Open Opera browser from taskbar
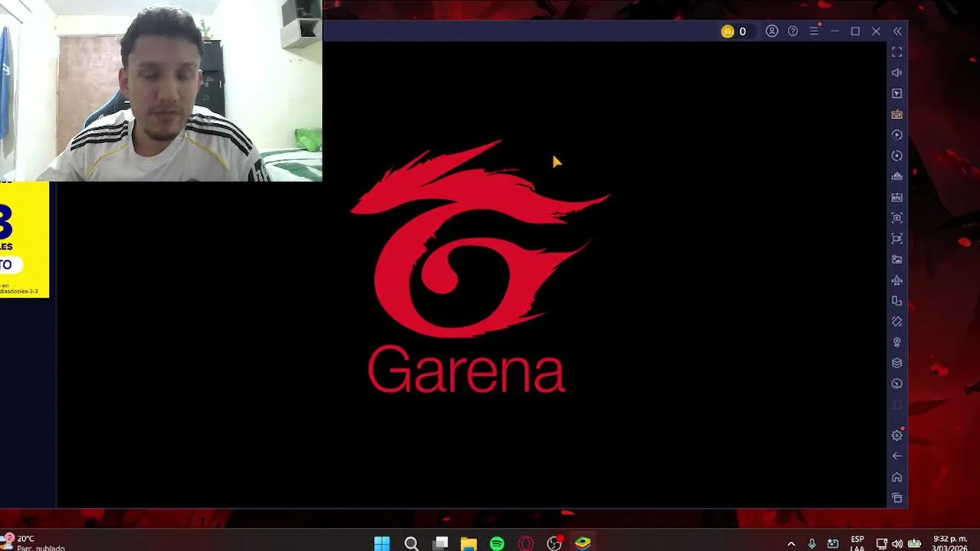The width and height of the screenshot is (980, 551). click(526, 543)
